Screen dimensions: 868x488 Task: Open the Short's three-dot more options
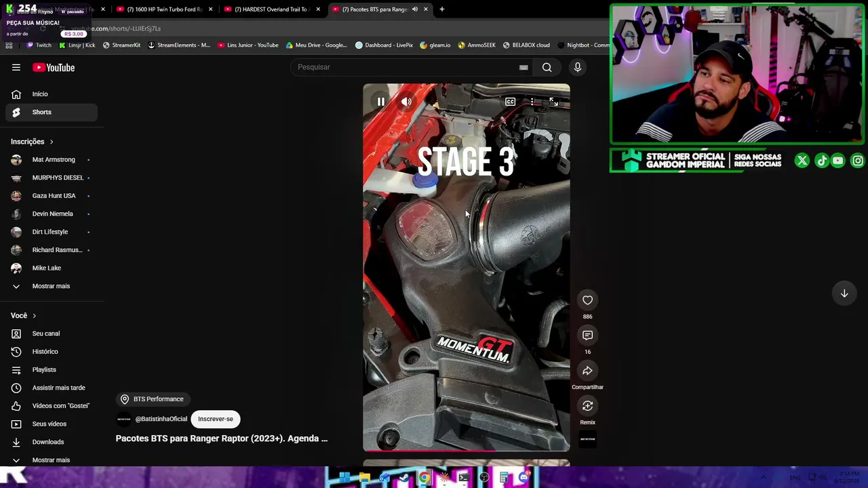[532, 102]
